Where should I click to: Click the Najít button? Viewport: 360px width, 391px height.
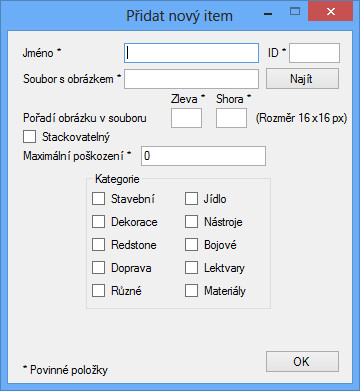tap(302, 79)
